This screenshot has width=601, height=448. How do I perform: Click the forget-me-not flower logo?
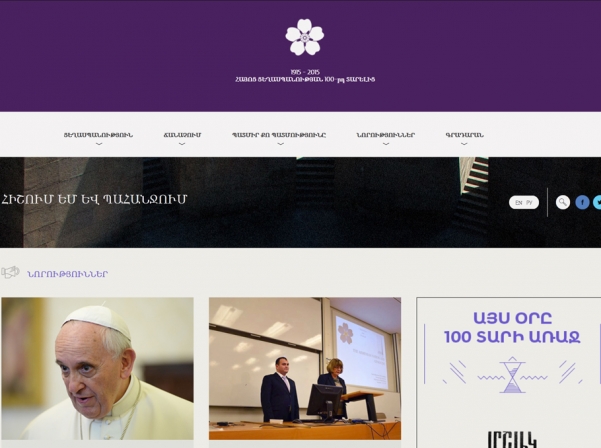point(305,37)
